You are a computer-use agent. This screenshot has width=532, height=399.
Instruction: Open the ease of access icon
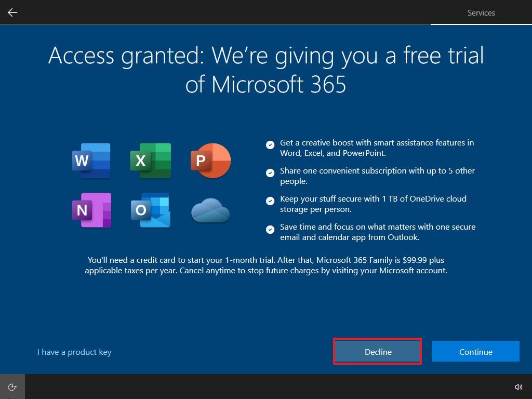tap(12, 387)
